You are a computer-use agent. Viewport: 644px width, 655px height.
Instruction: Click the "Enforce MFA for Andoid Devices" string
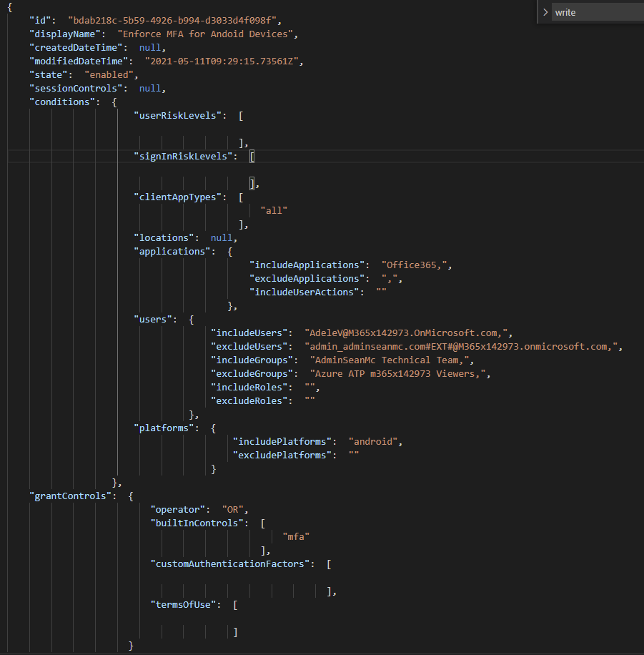coord(207,34)
